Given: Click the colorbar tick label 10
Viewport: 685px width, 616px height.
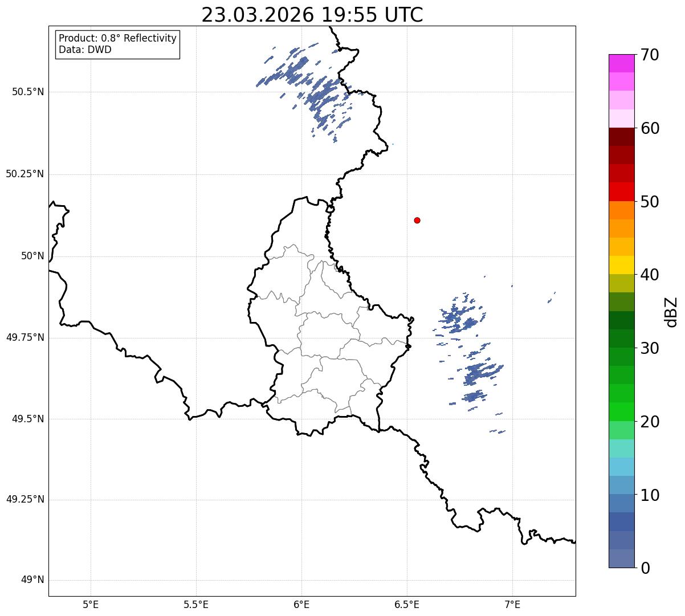Looking at the screenshot, I should 650,495.
